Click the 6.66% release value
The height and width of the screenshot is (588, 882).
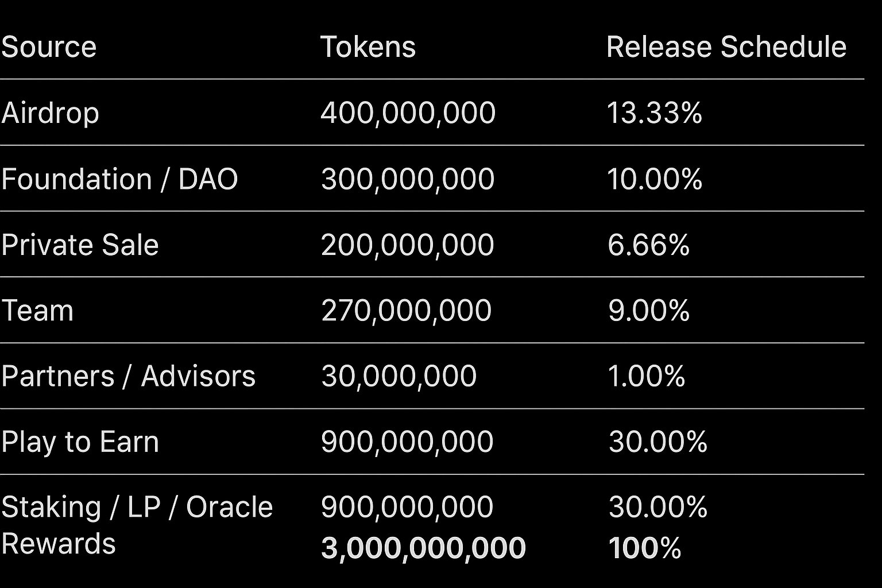[648, 245]
